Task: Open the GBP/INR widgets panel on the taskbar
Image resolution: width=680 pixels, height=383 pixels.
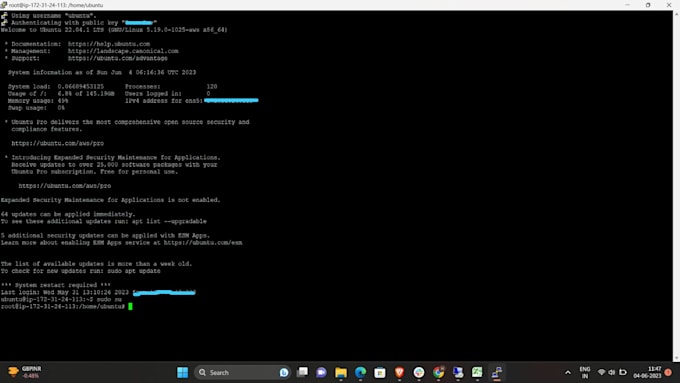Action: (25, 372)
